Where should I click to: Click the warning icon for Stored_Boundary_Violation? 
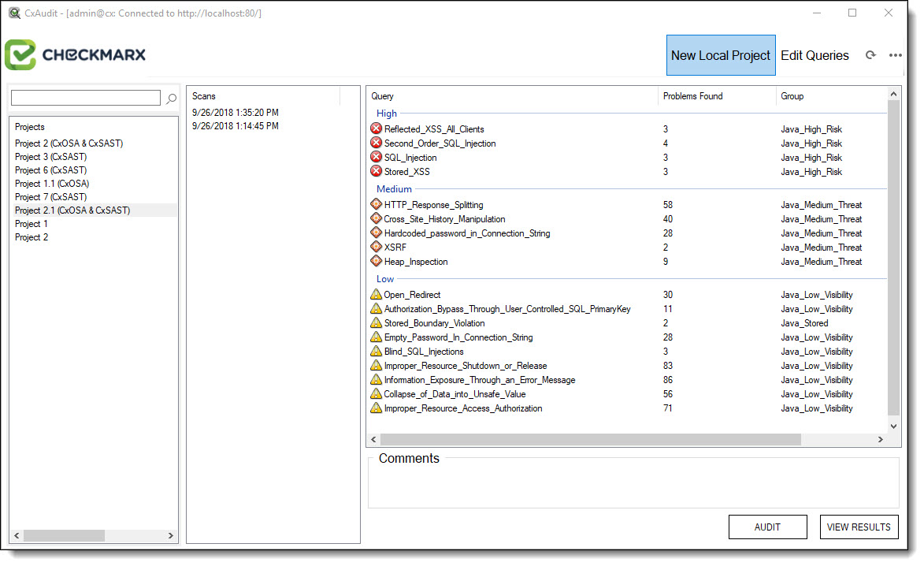coord(376,322)
